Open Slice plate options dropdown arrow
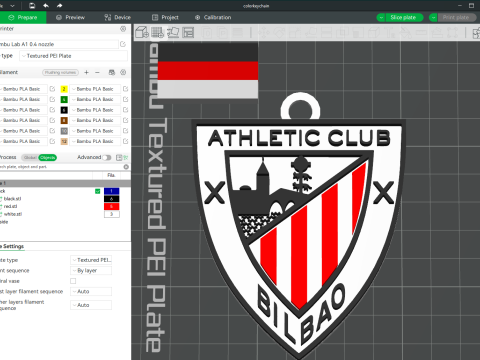Viewport: 480px width, 360px height. (381, 17)
